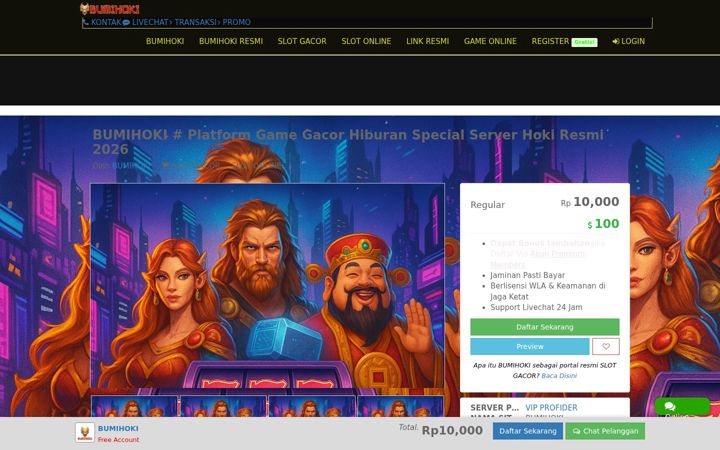This screenshot has width=720, height=450.
Task: Click the $ 100 green price
Action: point(603,224)
